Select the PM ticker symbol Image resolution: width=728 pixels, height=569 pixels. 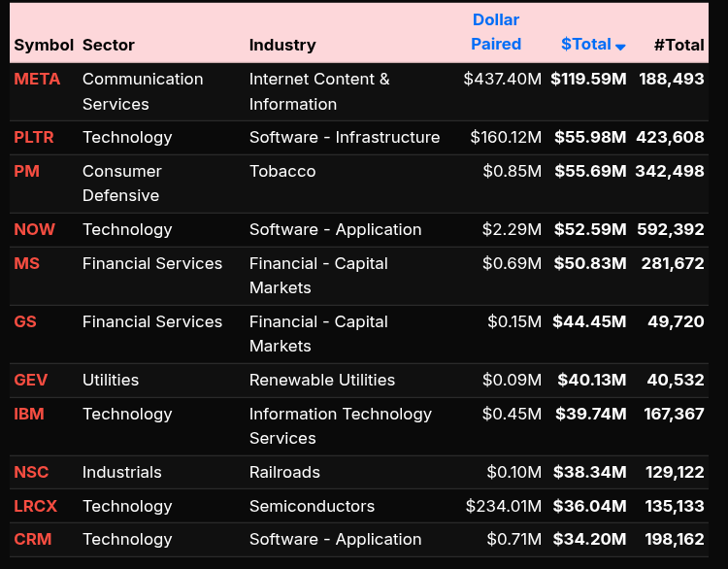26,172
